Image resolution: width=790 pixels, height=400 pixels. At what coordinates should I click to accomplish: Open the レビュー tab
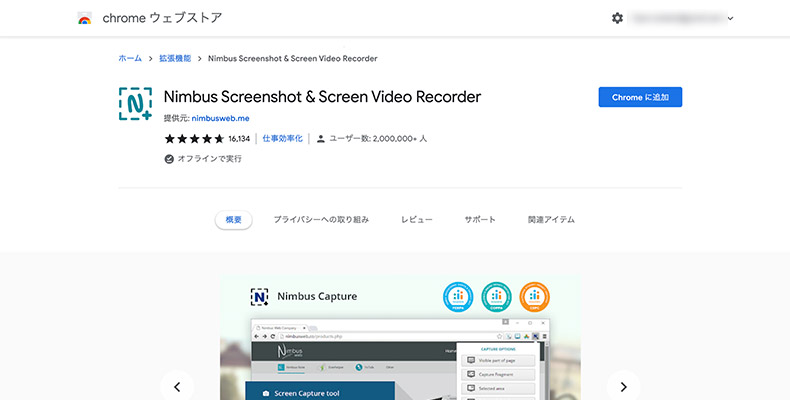[416, 220]
